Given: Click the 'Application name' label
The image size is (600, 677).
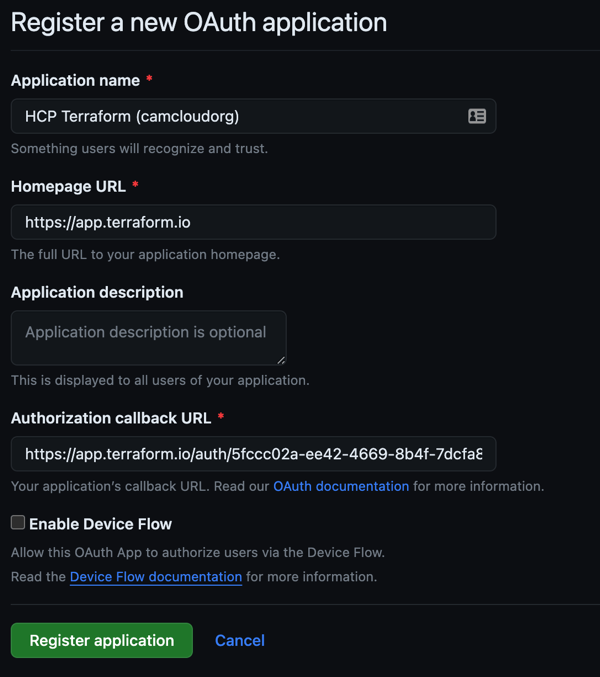Looking at the screenshot, I should pos(76,80).
